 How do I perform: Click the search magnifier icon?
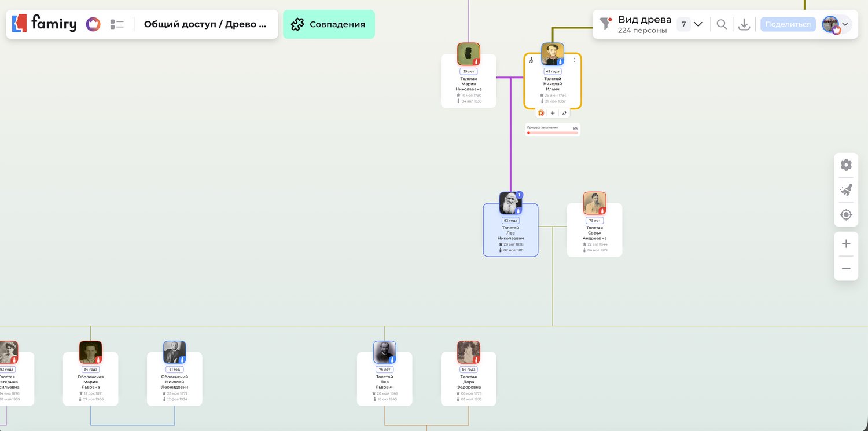pyautogui.click(x=722, y=24)
